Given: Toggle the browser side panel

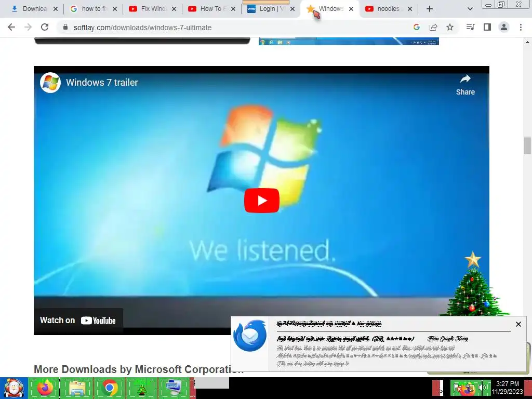Looking at the screenshot, I should [x=487, y=27].
